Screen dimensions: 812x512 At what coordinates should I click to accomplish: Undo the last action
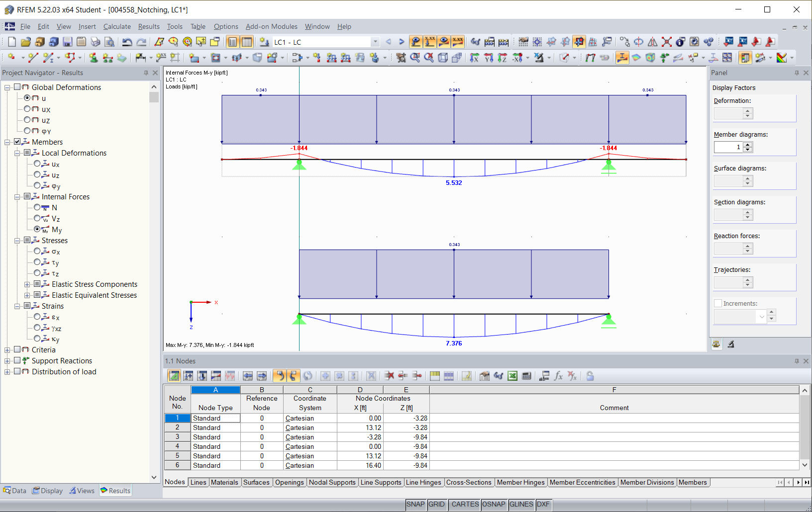(x=127, y=42)
